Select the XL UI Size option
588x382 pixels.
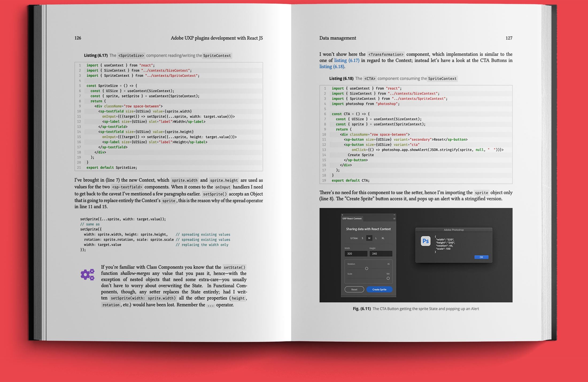pos(383,238)
